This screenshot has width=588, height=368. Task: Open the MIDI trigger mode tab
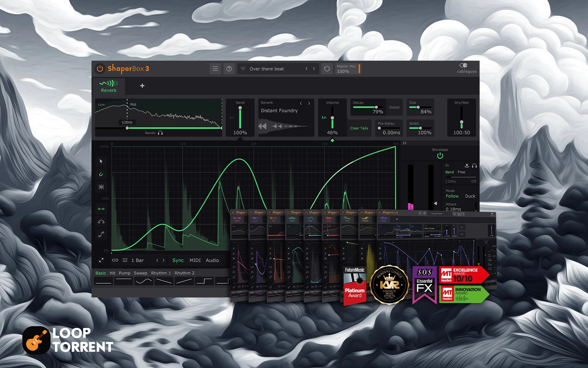click(194, 260)
